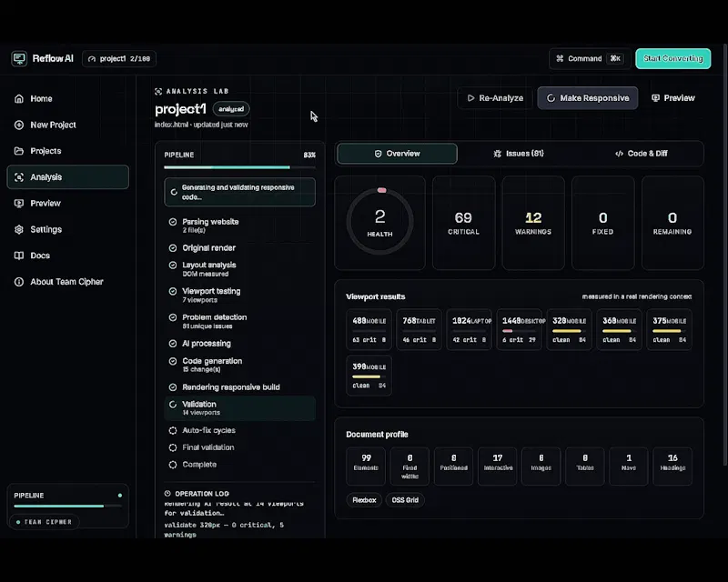Click the Problem detection check icon

pos(173,317)
